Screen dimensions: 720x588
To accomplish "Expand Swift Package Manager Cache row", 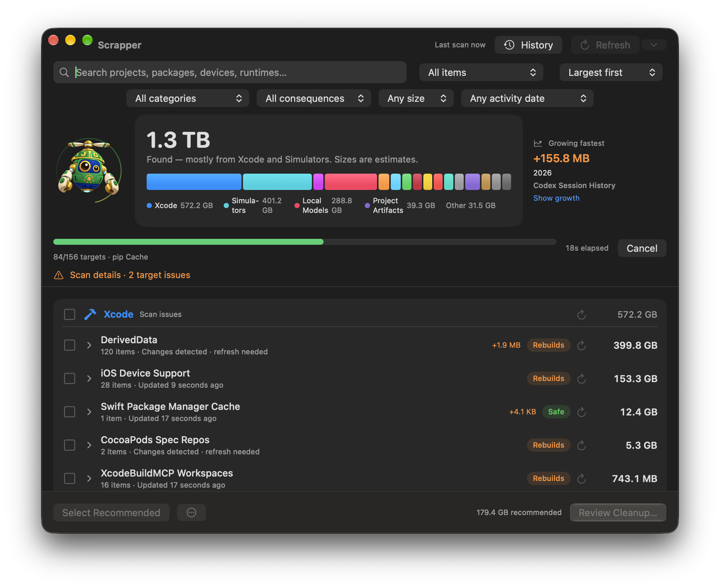I will [x=89, y=412].
